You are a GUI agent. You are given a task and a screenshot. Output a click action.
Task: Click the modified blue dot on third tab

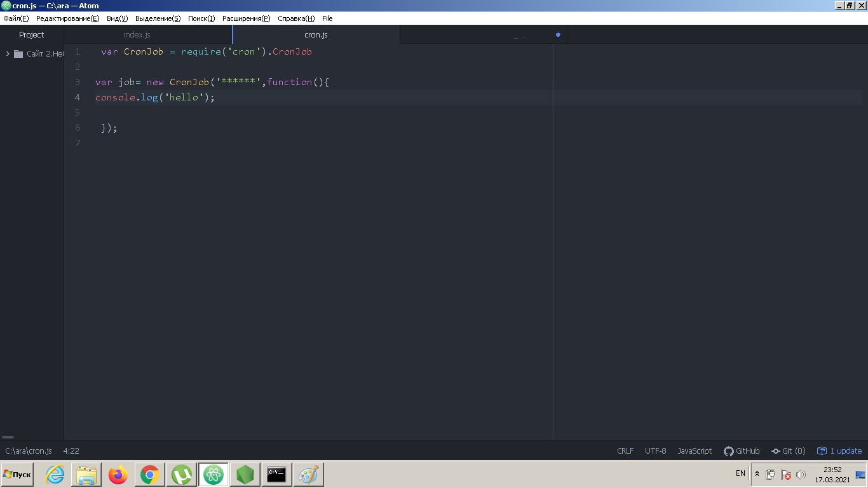click(558, 35)
